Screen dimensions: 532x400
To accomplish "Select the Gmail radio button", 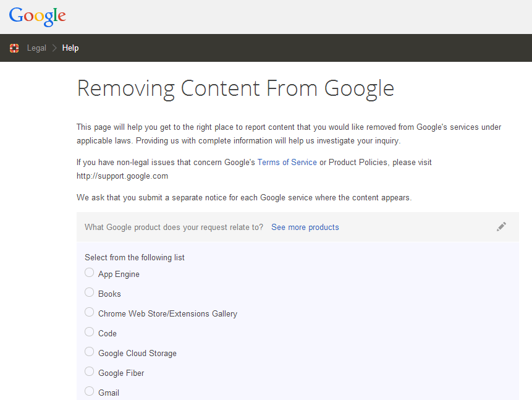I will 89,391.
